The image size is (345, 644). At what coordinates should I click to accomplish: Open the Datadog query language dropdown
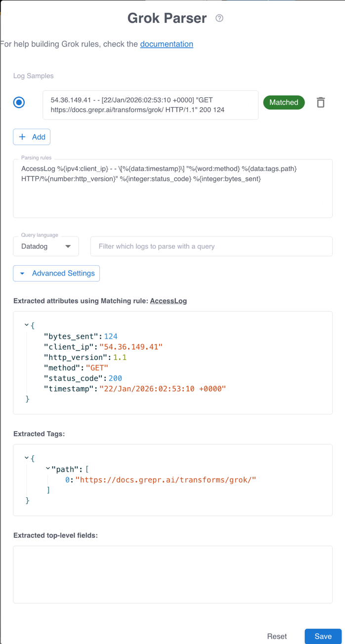pos(46,246)
